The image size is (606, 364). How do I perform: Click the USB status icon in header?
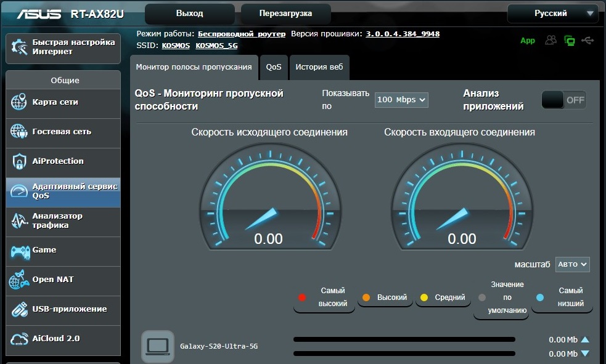point(588,40)
